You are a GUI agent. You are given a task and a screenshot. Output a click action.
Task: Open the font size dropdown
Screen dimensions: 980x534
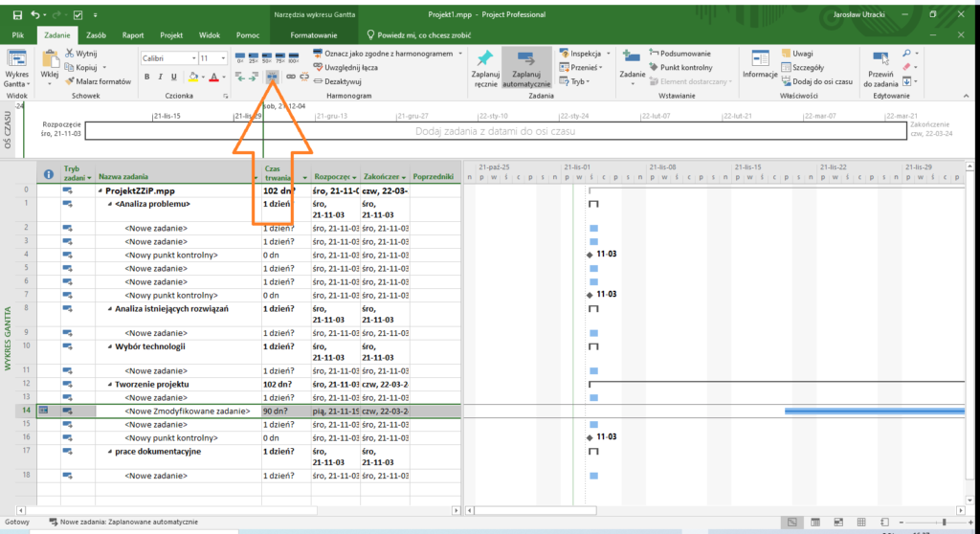coord(221,58)
